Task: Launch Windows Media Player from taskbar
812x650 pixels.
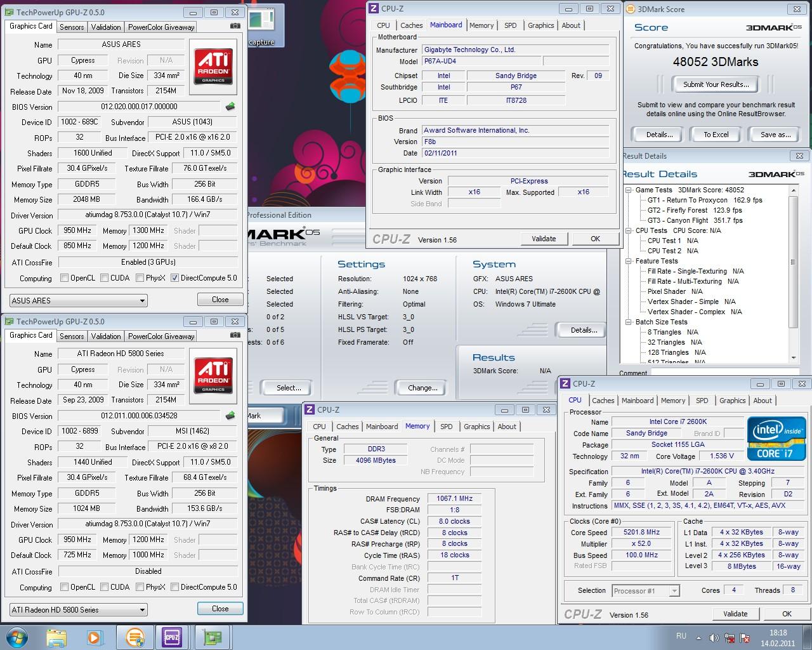Action: [x=95, y=637]
